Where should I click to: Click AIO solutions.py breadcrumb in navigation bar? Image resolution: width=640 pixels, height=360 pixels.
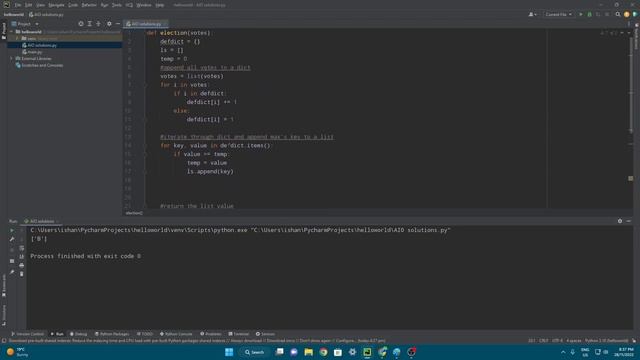pyautogui.click(x=46, y=15)
